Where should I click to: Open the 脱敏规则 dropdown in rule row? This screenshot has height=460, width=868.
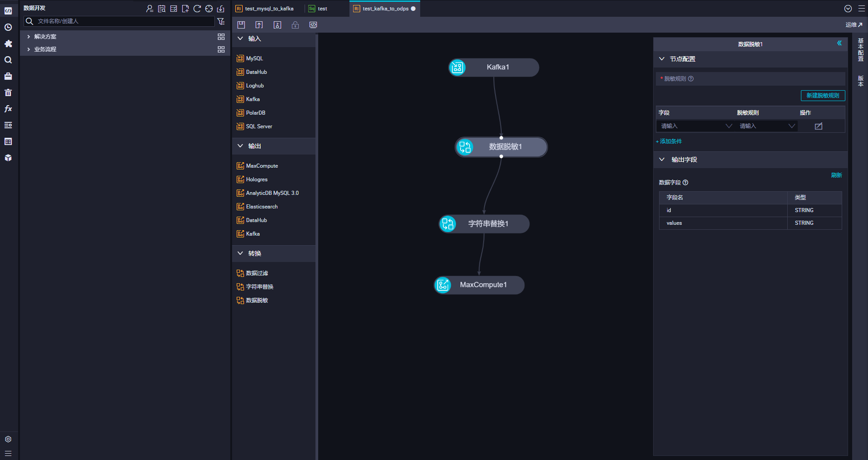point(766,126)
